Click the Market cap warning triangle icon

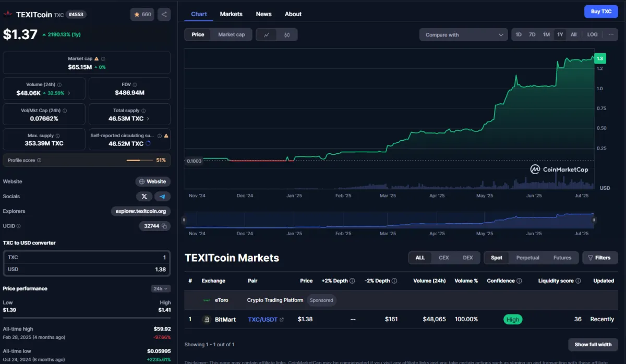(x=96, y=59)
